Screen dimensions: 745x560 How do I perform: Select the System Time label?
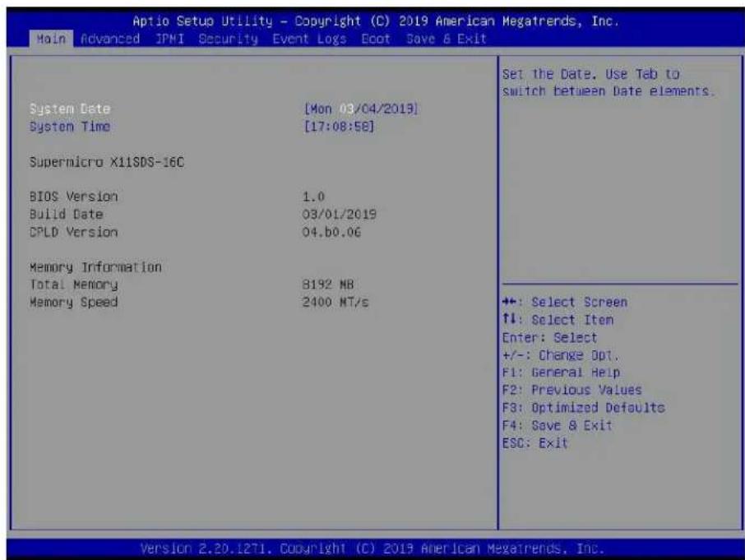[x=70, y=127]
